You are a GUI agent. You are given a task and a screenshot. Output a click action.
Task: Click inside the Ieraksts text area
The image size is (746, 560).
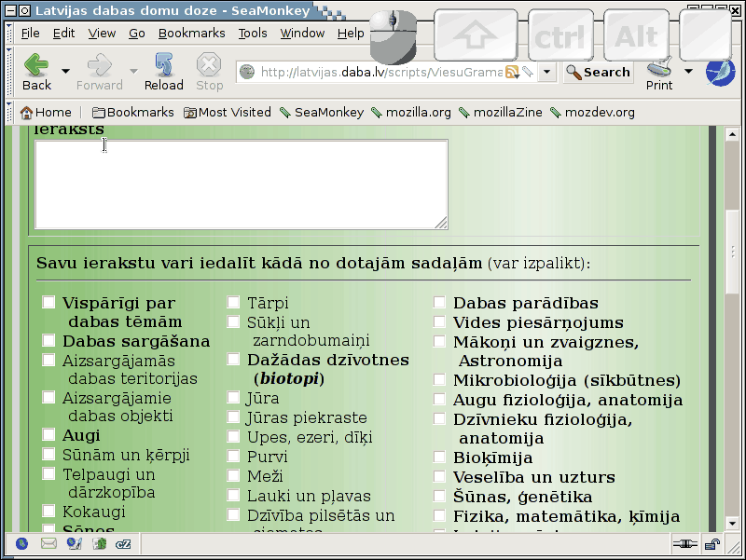(x=242, y=184)
